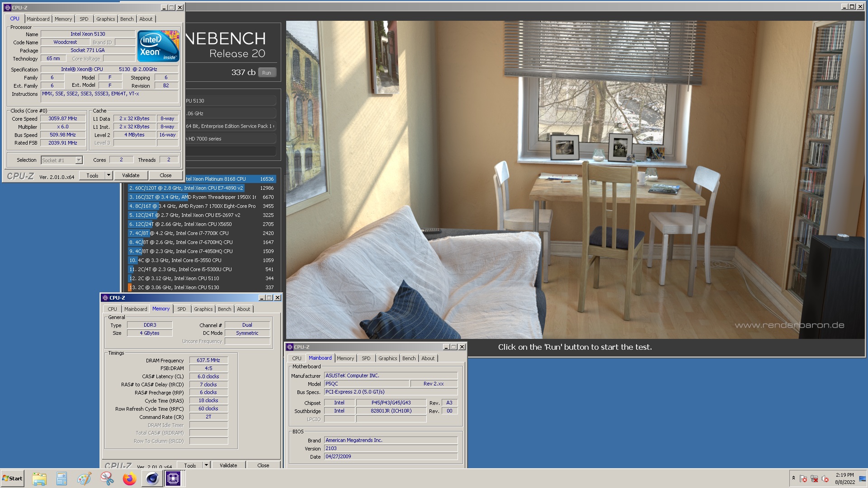Screen dimensions: 868x488
Task: Expand Tools dropdown arrow in top-left CPU-Z
Action: [108, 175]
